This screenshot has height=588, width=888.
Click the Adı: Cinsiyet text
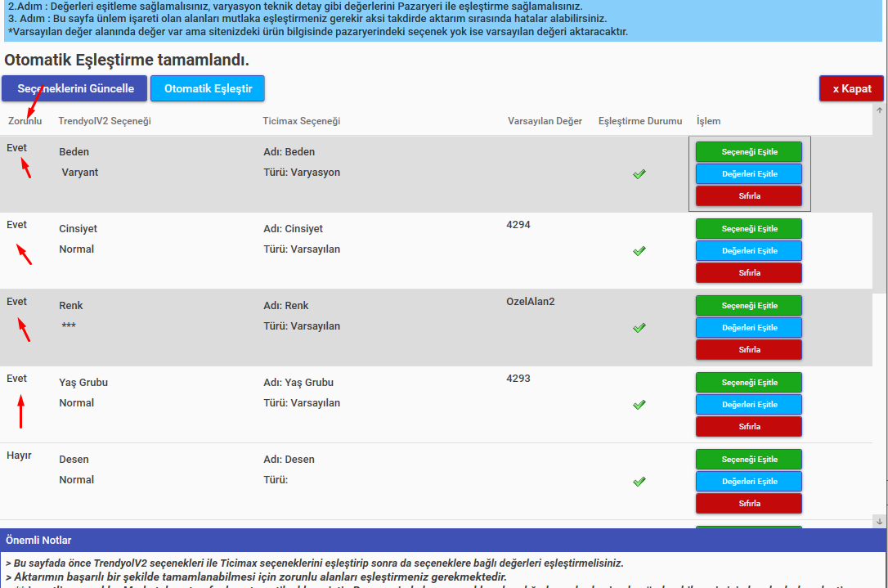[x=293, y=229]
